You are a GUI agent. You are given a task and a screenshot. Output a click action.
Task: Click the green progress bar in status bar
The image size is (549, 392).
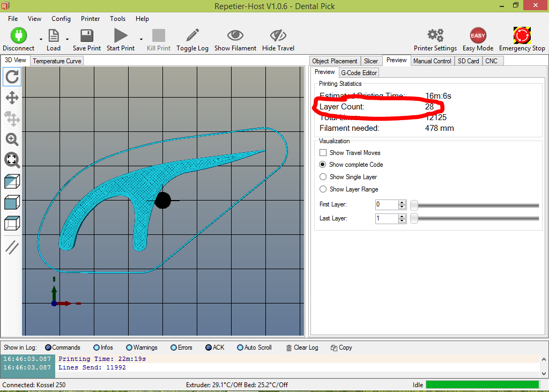pos(483,384)
